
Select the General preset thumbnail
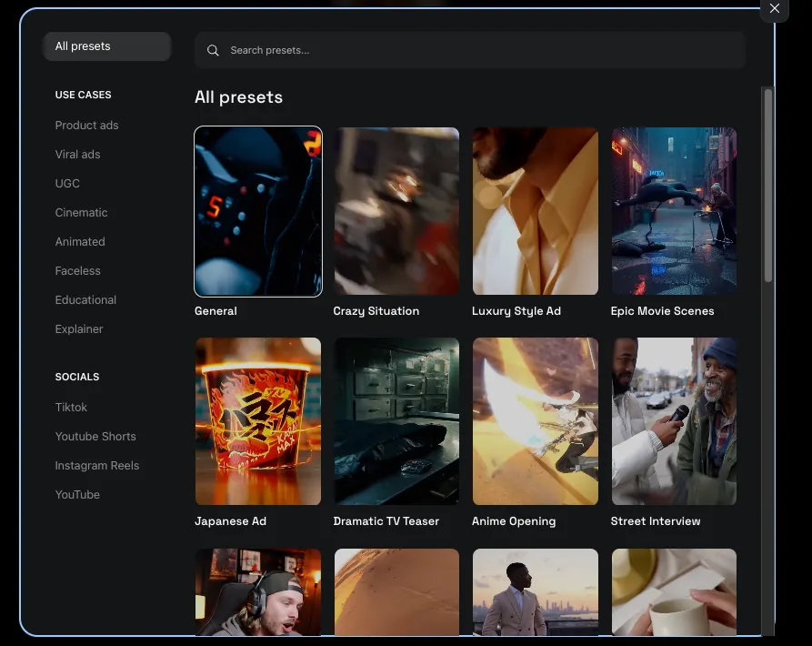click(258, 211)
